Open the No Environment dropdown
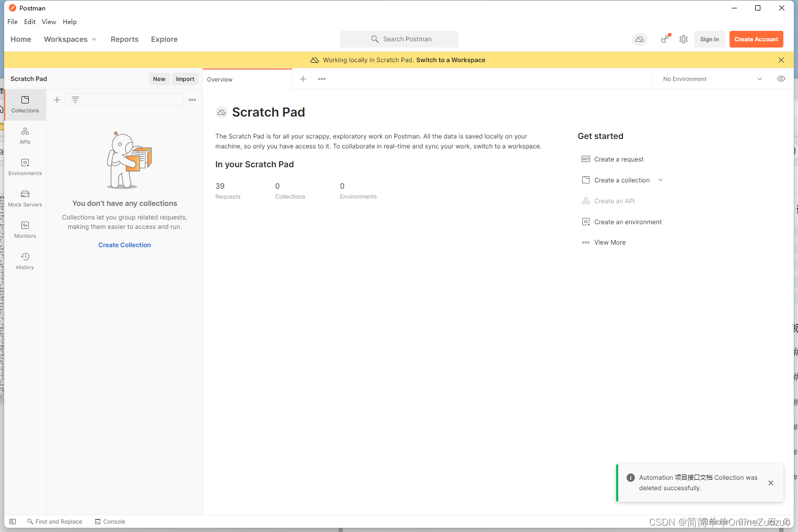 click(713, 79)
